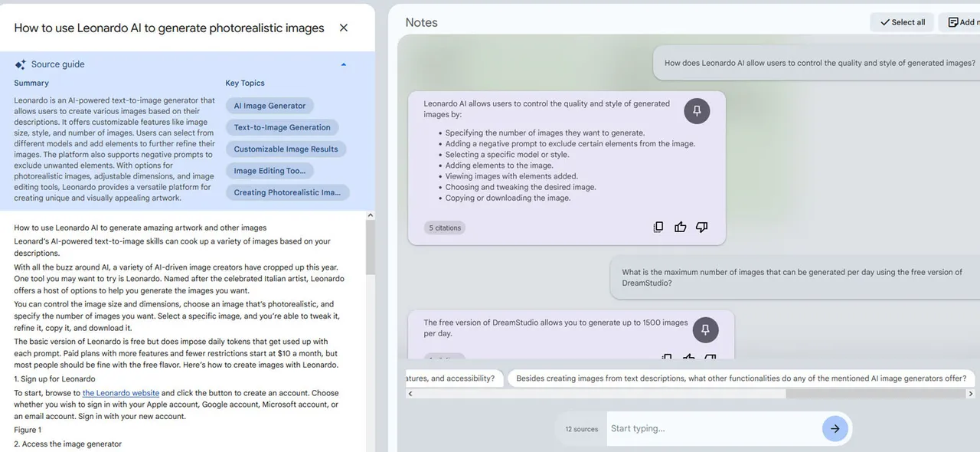Pin the DreamStudio 1500 images answer

705,329
